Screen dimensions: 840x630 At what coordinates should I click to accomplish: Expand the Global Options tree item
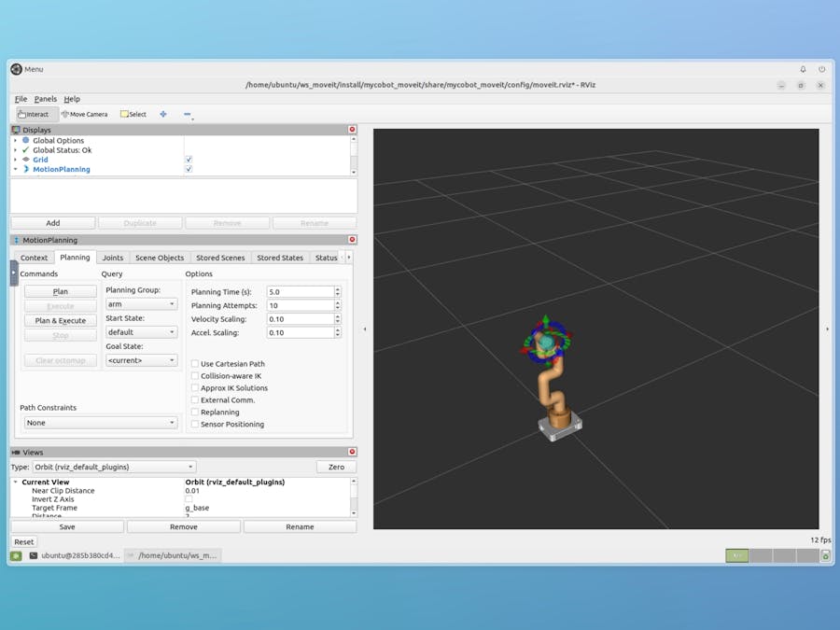[15, 141]
